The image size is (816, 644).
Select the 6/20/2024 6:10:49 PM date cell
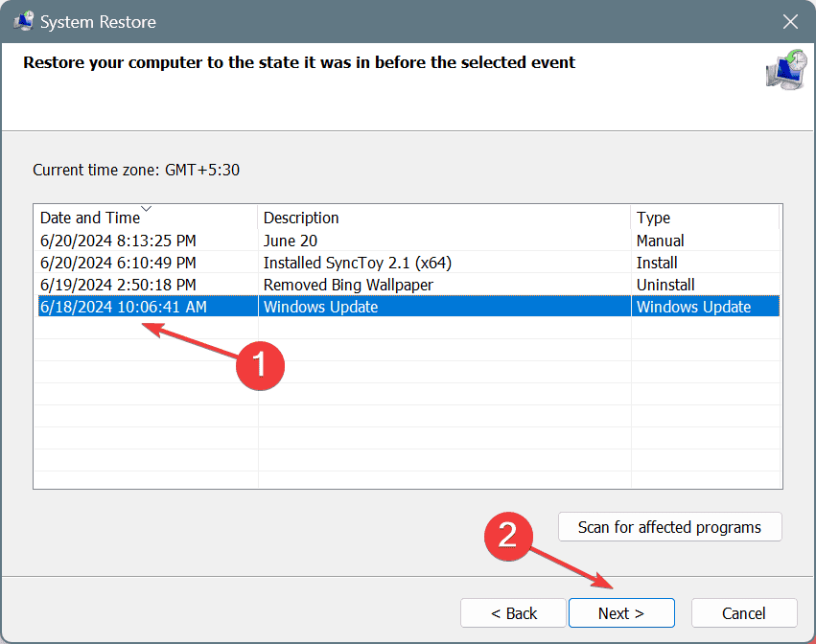pos(118,263)
